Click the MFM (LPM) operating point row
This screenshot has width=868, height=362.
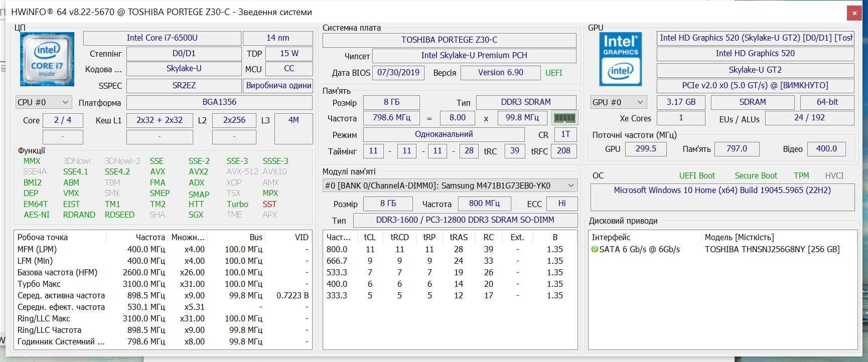click(x=163, y=249)
